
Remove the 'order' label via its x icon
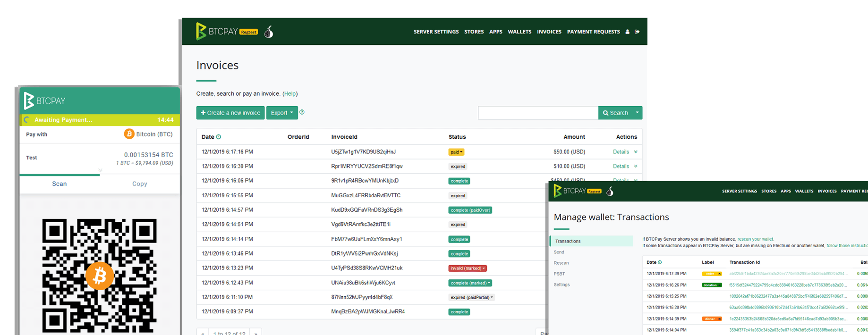[x=719, y=274]
